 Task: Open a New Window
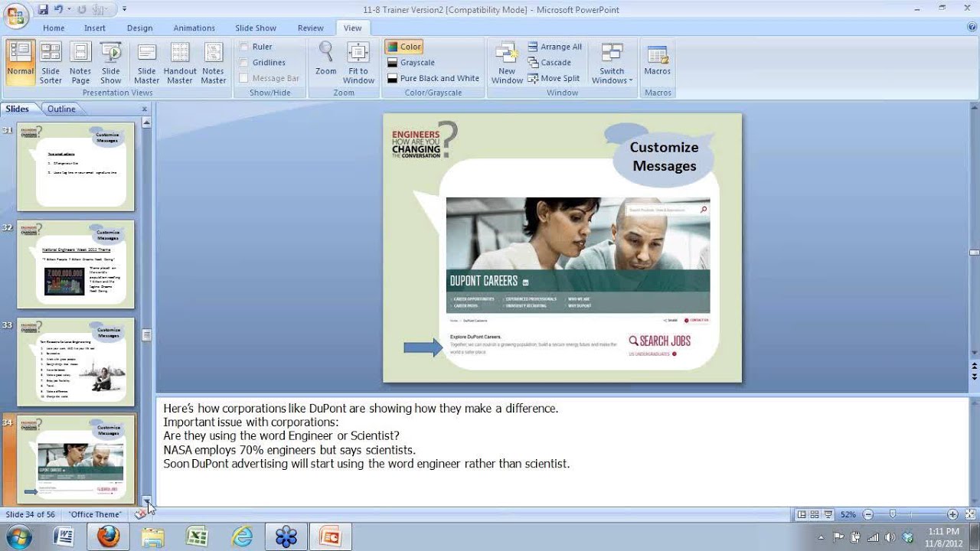(x=507, y=63)
